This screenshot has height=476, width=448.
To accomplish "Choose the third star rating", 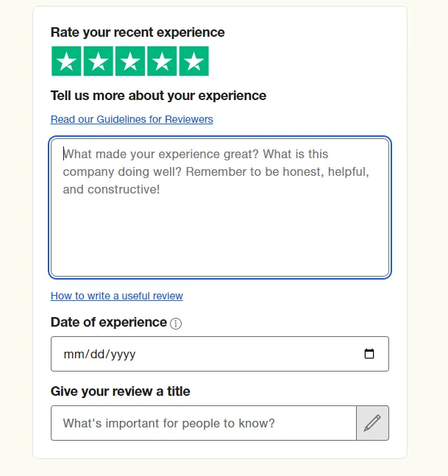I will point(130,61).
